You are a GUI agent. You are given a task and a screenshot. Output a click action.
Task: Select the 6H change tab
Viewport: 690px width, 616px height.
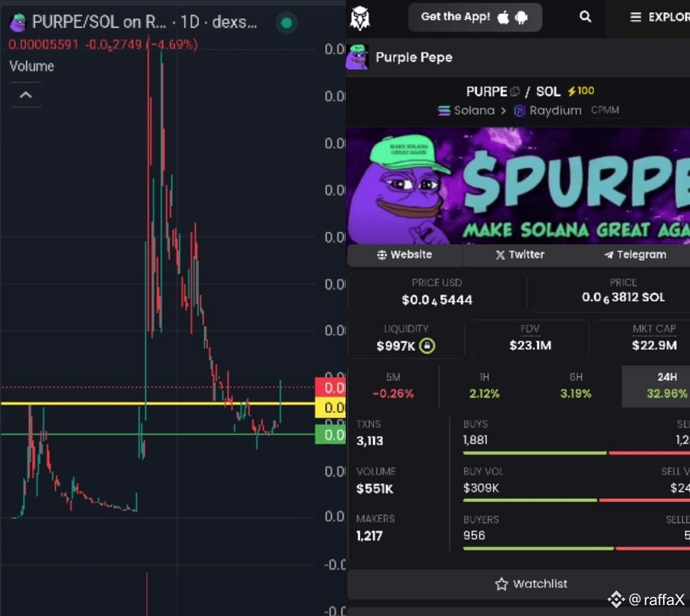575,385
